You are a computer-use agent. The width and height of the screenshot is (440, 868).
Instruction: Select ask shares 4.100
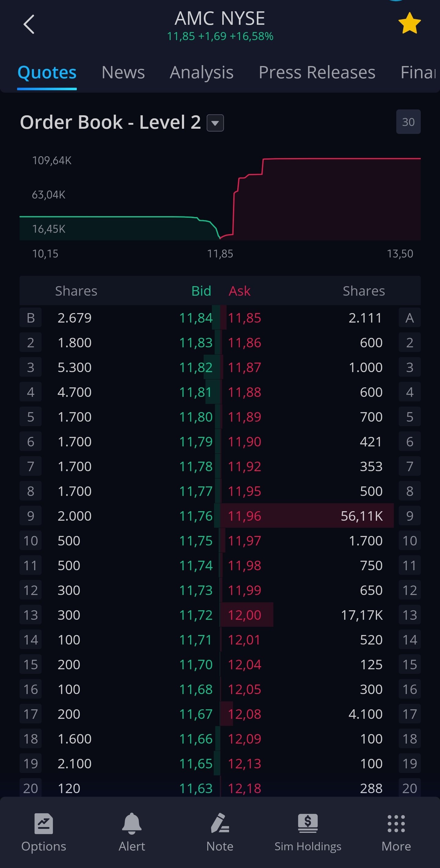click(365, 714)
